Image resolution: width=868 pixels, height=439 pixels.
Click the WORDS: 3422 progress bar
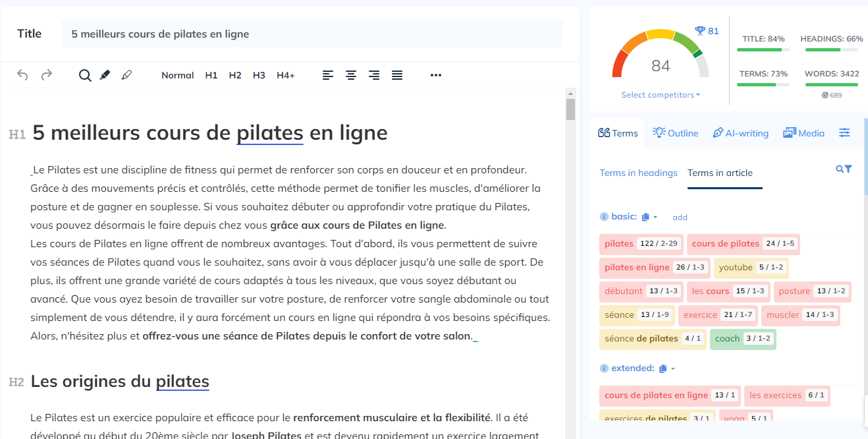pos(832,84)
